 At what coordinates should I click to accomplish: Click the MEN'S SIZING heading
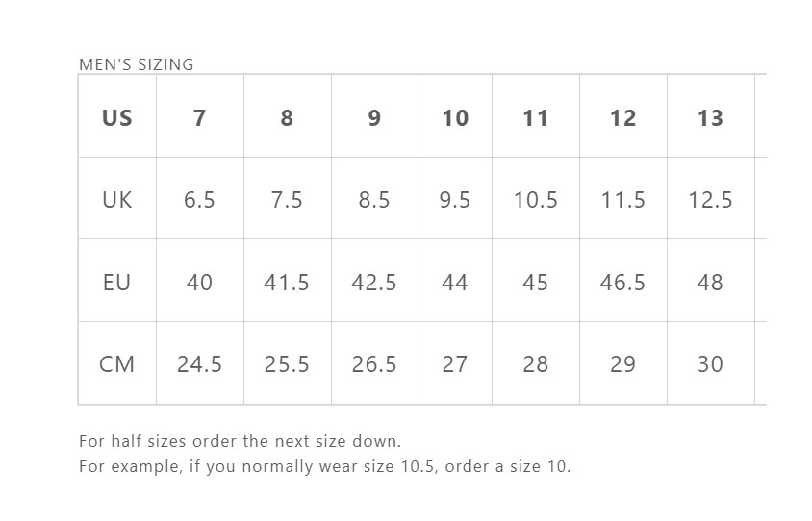click(x=137, y=64)
